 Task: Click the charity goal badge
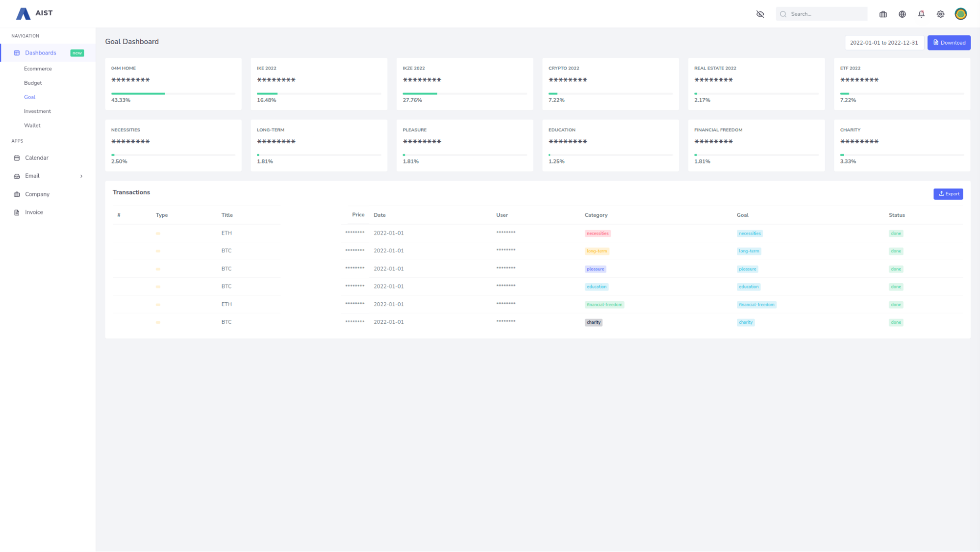click(x=746, y=322)
